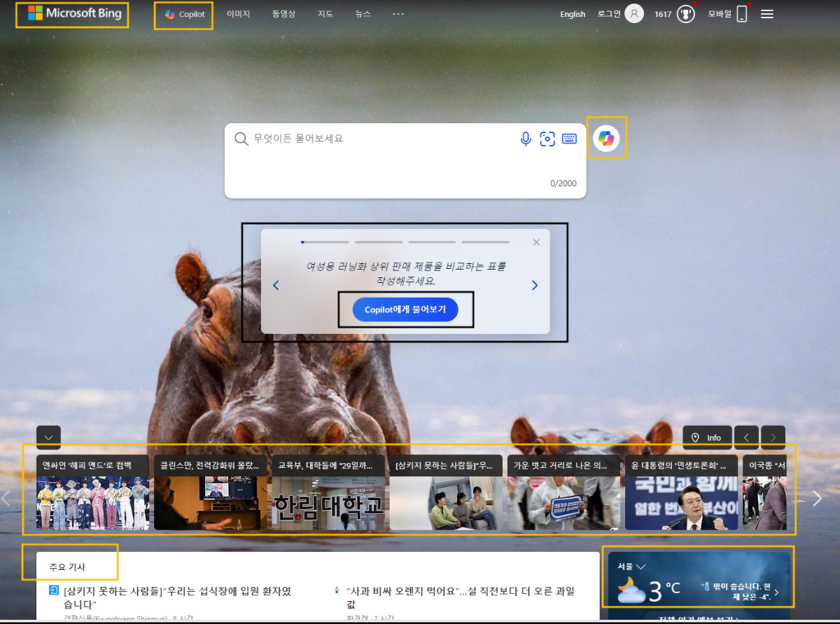Screen dimensions: 840x624
Task: Show previous background image
Action: pyautogui.click(x=746, y=438)
